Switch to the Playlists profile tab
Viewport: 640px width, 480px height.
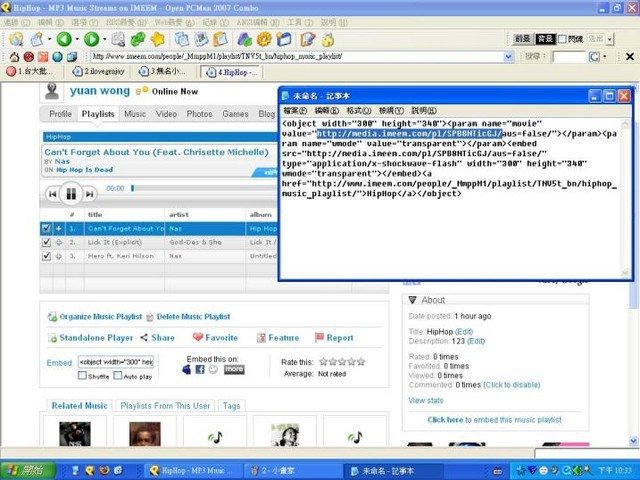(98, 114)
